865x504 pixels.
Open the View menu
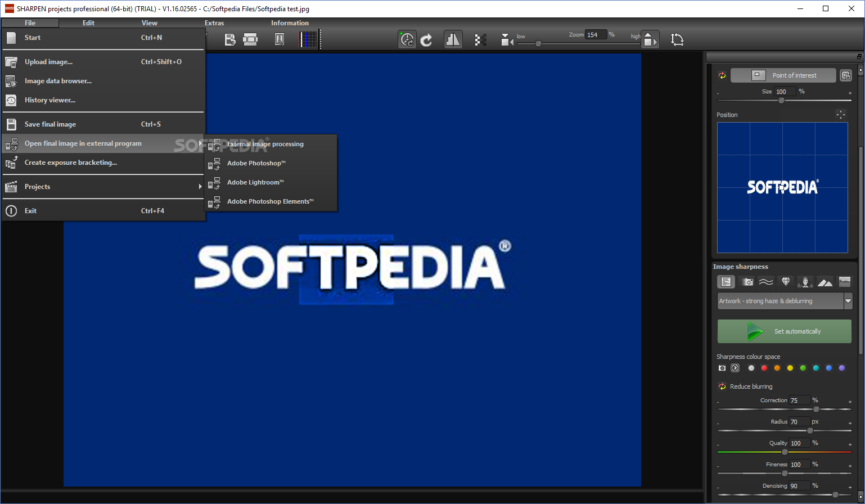click(x=150, y=23)
